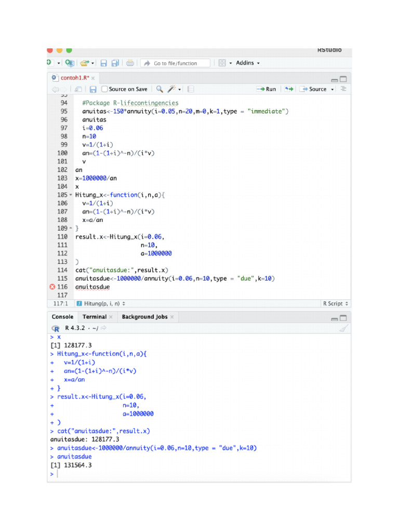Open the find/replace magnifier tool
The image size is (399, 532).
coord(159,89)
